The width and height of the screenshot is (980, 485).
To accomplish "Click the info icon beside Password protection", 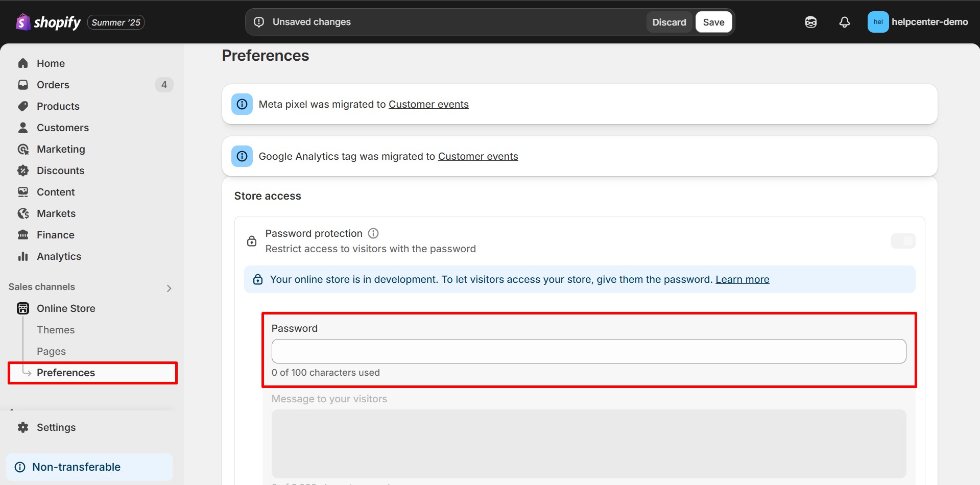I will (x=373, y=233).
